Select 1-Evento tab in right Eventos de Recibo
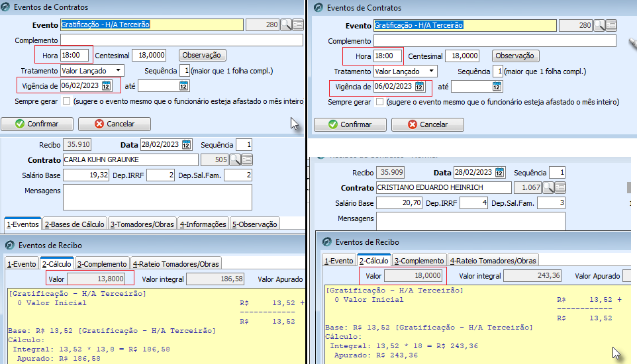The width and height of the screenshot is (637, 364). [339, 260]
